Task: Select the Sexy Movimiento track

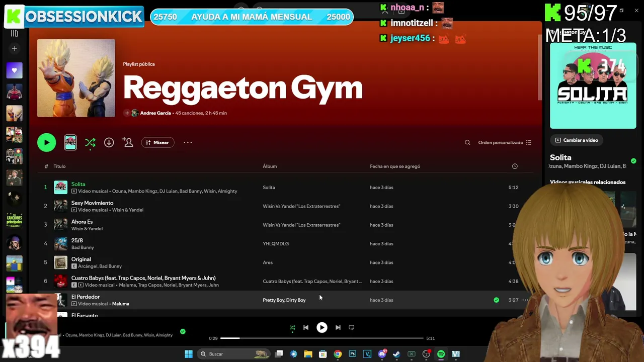Action: 92,203
